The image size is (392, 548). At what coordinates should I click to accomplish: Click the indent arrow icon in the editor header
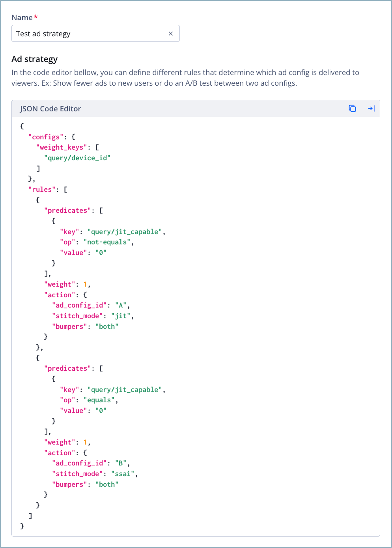[x=371, y=109]
